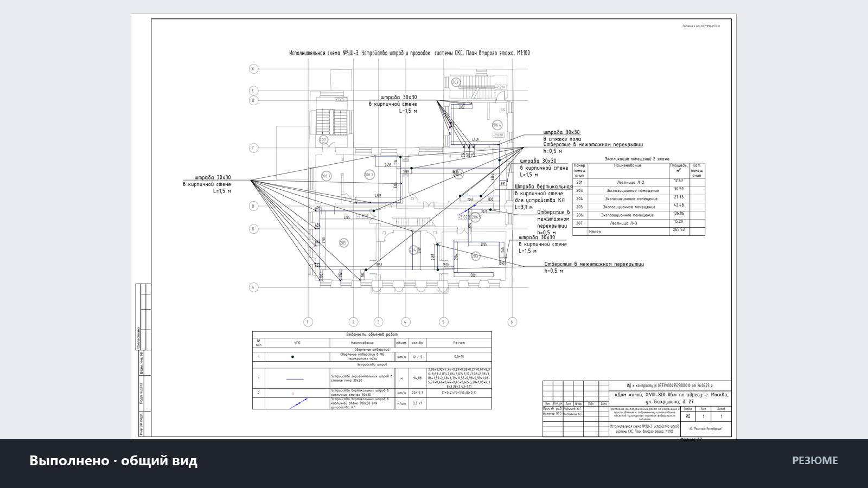Viewport: 868px width, 488px height.
Task: Click the blue horizontal line legend symbol
Action: (x=295, y=378)
